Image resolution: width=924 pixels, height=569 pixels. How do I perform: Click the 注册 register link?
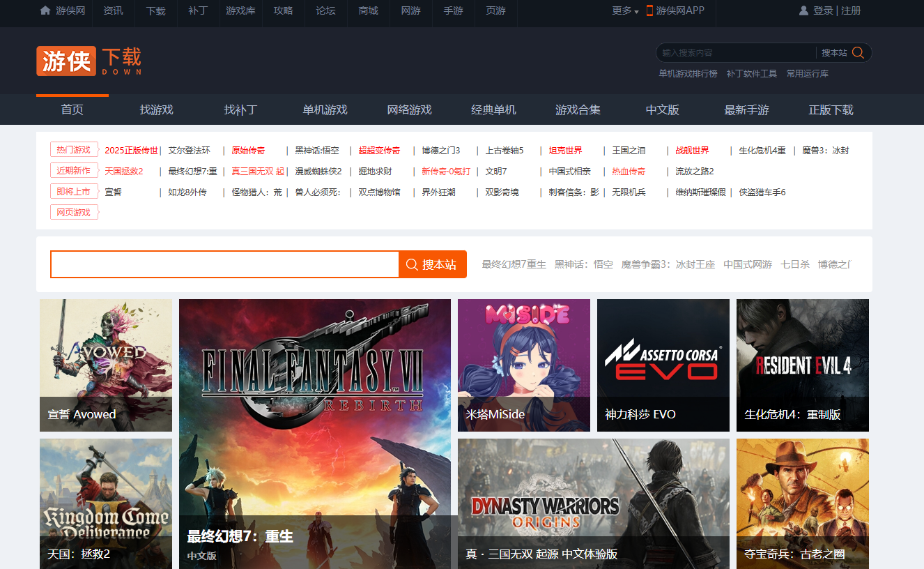click(x=851, y=10)
